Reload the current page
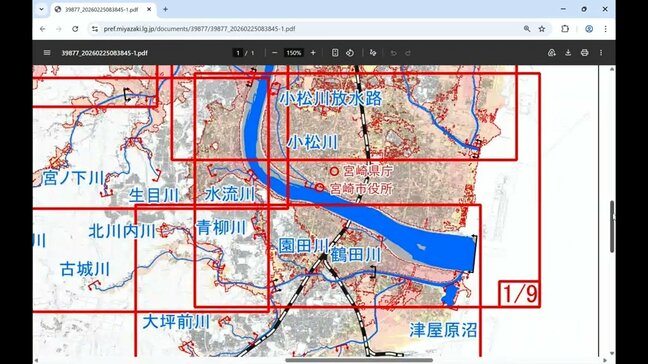648x364 pixels. pyautogui.click(x=75, y=29)
